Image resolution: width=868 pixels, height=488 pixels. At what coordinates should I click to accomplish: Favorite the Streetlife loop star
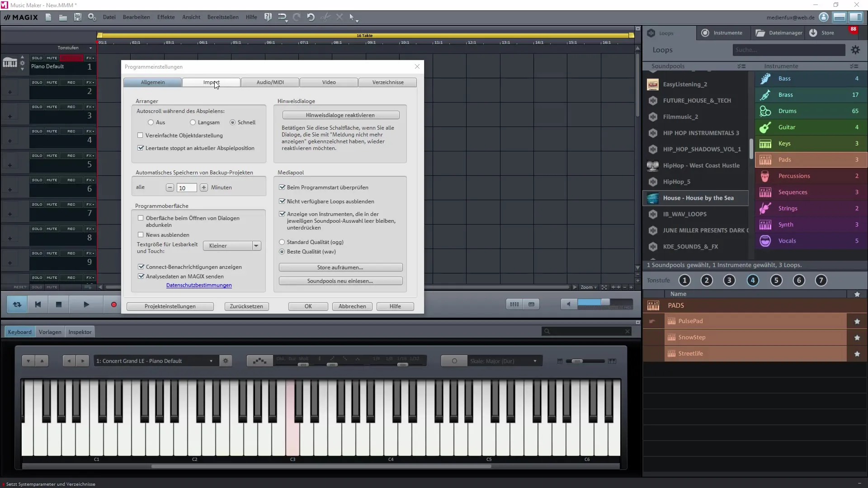click(857, 354)
